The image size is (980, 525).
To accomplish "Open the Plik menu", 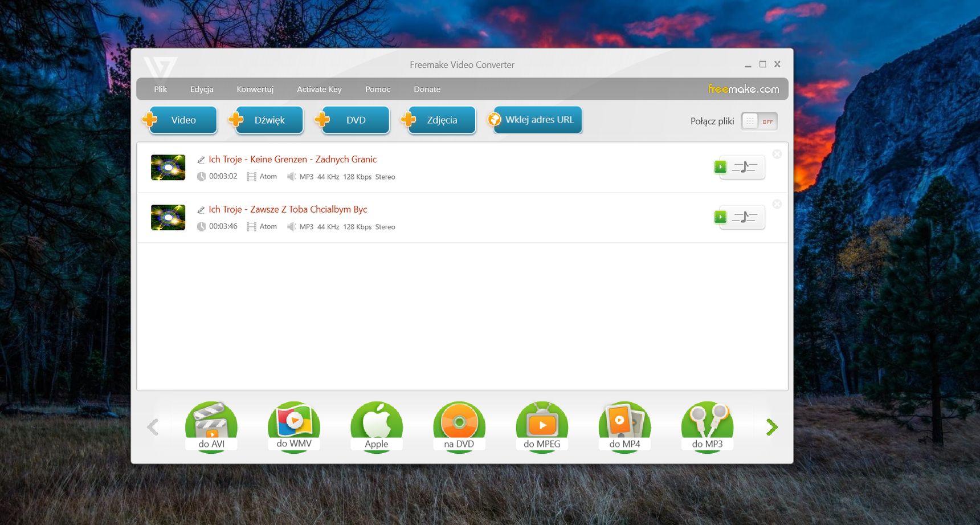I will 160,89.
